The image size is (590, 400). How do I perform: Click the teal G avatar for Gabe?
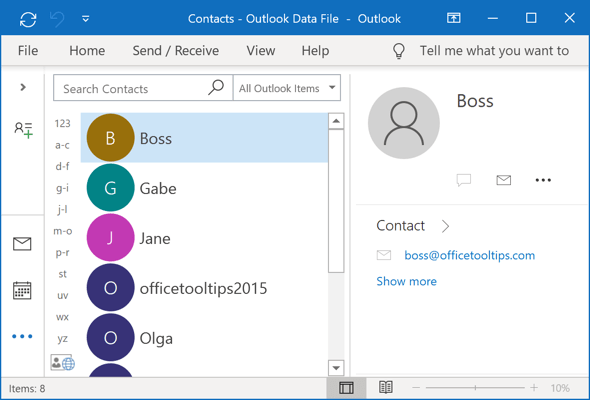coord(110,187)
